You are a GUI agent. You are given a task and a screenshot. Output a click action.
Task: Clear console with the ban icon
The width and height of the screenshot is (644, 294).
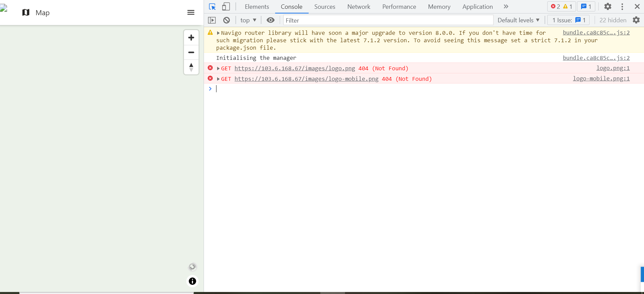pos(227,20)
